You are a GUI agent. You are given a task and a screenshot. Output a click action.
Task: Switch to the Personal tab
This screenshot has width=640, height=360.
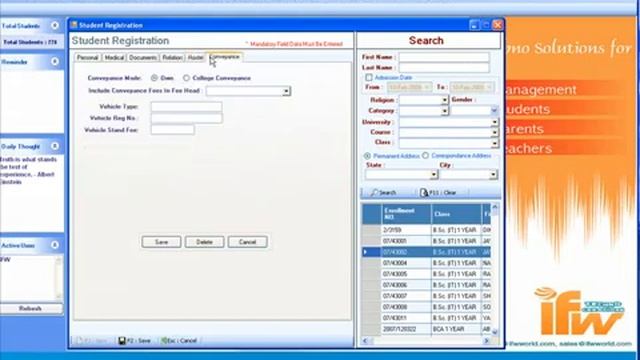[87, 58]
